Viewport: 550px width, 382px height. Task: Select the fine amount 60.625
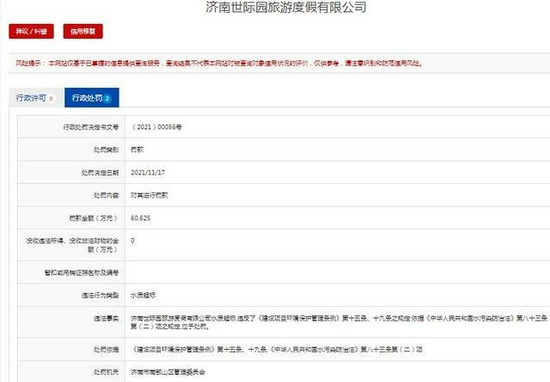coord(140,218)
